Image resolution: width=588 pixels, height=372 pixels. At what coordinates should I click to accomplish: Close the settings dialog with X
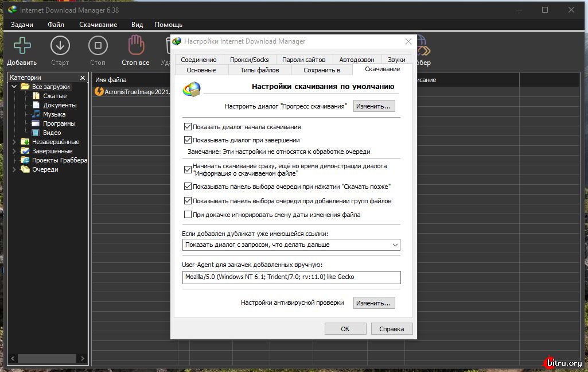(x=408, y=41)
